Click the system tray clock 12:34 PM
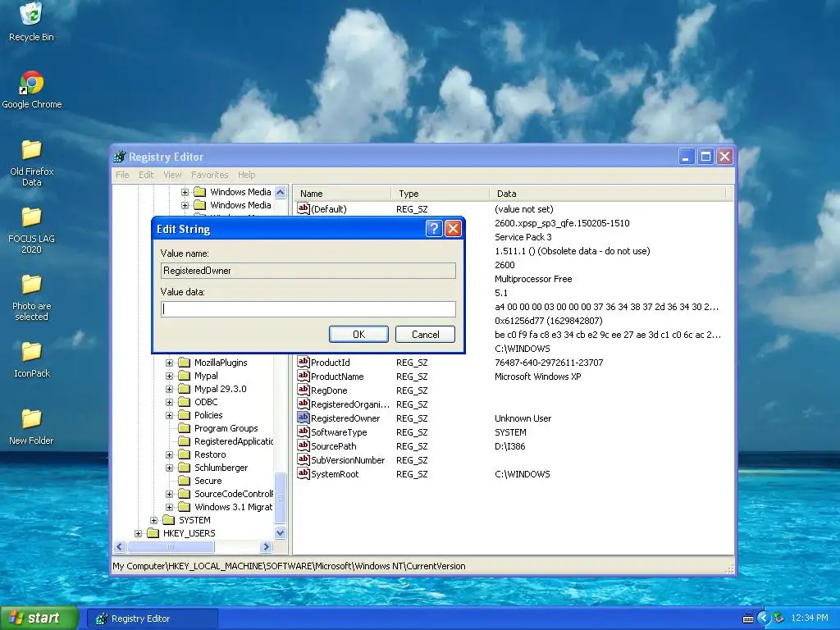840x630 pixels. click(810, 619)
